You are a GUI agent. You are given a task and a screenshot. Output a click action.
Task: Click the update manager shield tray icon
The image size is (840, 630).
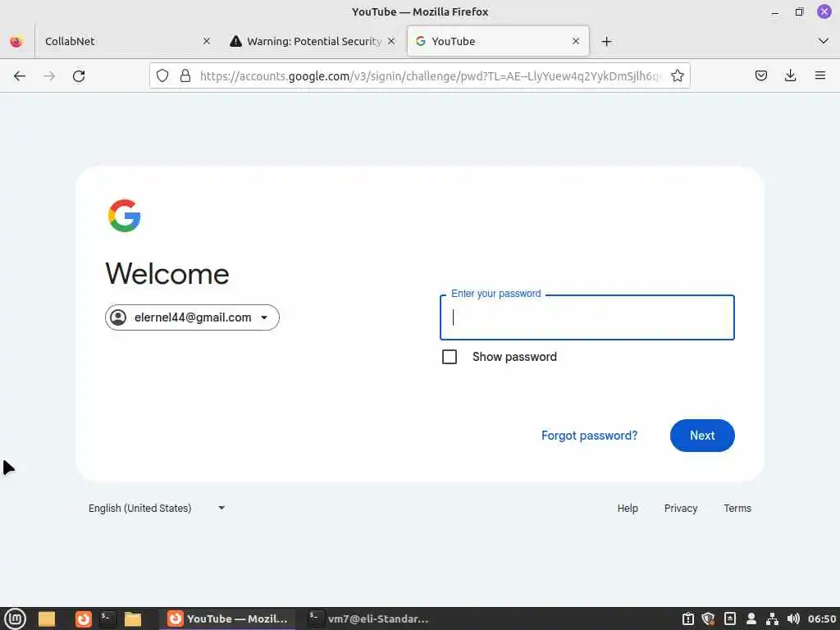(708, 619)
